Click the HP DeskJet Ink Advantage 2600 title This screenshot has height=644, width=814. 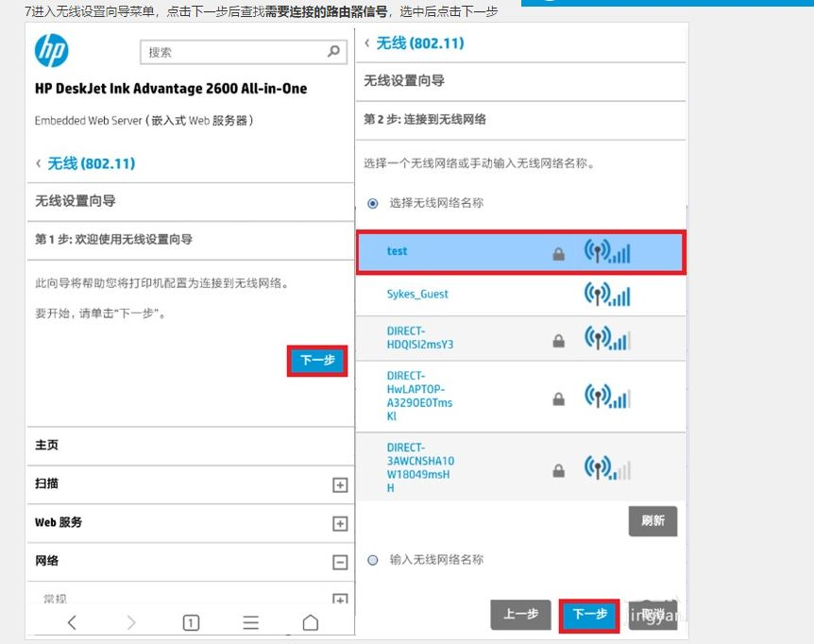pos(171,89)
